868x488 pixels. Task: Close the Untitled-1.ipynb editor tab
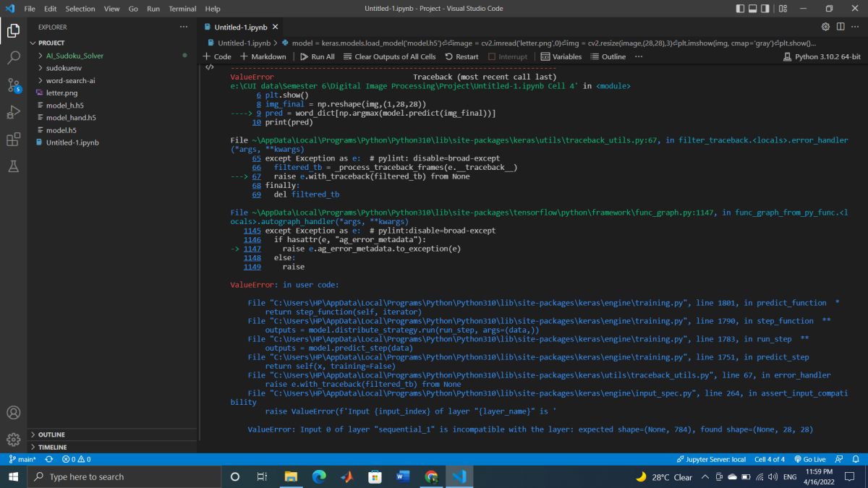pos(276,27)
